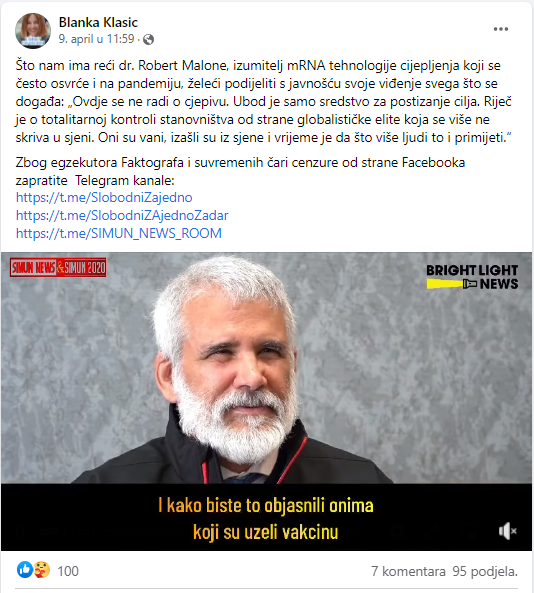Click the public globe privacy icon

[x=149, y=39]
